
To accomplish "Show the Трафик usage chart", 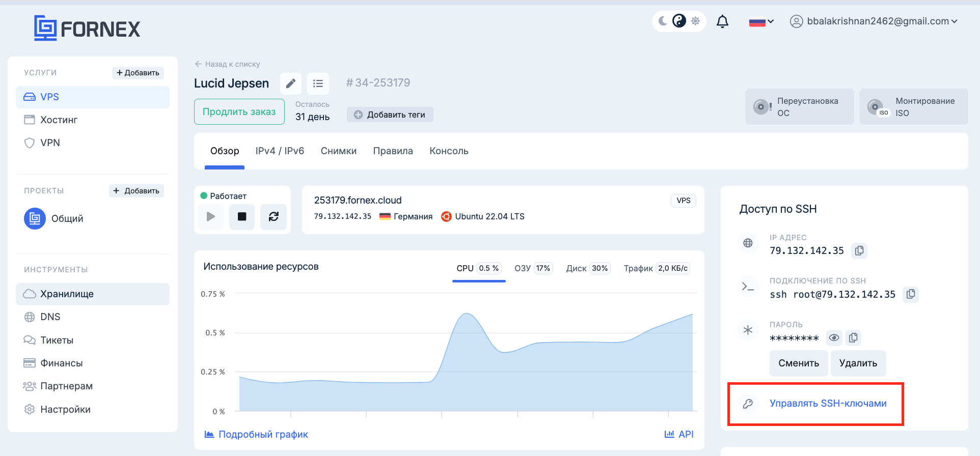I will tap(657, 268).
